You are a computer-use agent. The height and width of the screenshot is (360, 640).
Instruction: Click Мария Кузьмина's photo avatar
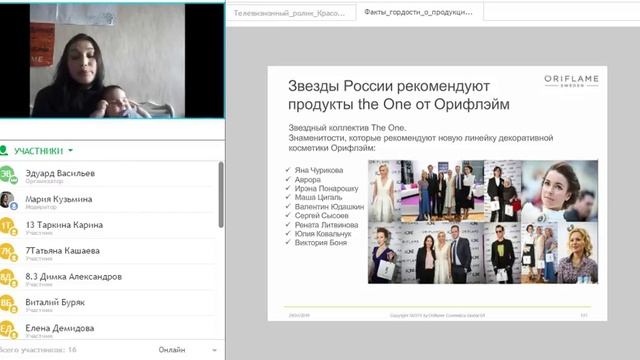coord(7,200)
